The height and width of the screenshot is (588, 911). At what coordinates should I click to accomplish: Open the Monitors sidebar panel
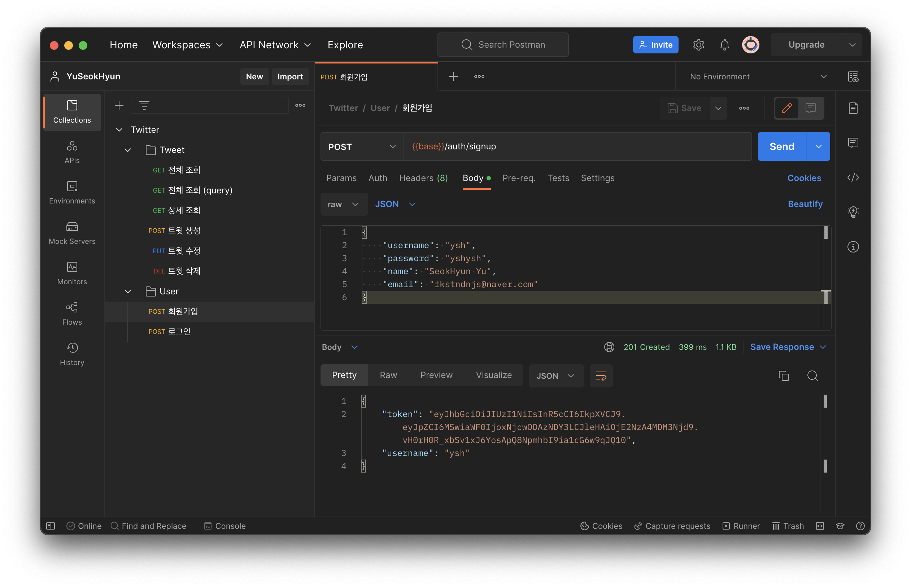[72, 274]
